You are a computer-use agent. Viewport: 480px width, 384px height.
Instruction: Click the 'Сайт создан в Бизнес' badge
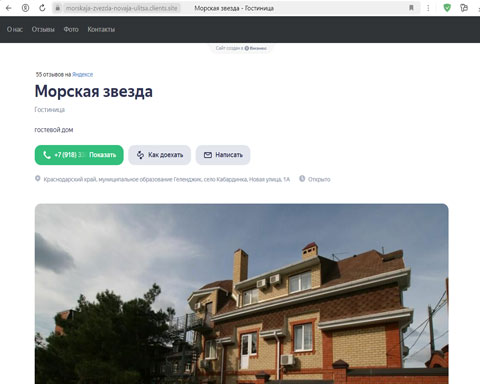click(x=241, y=48)
